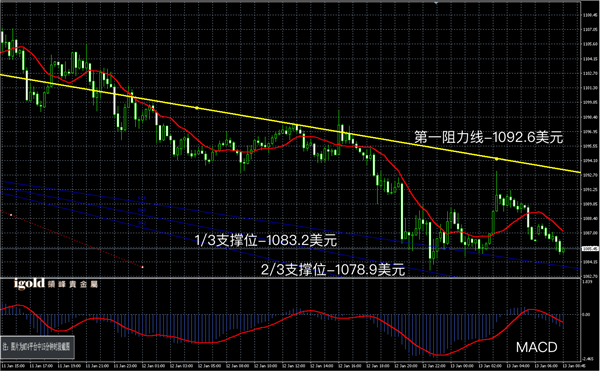Click the 13 Jan 00:00 time axis label

(x=462, y=366)
